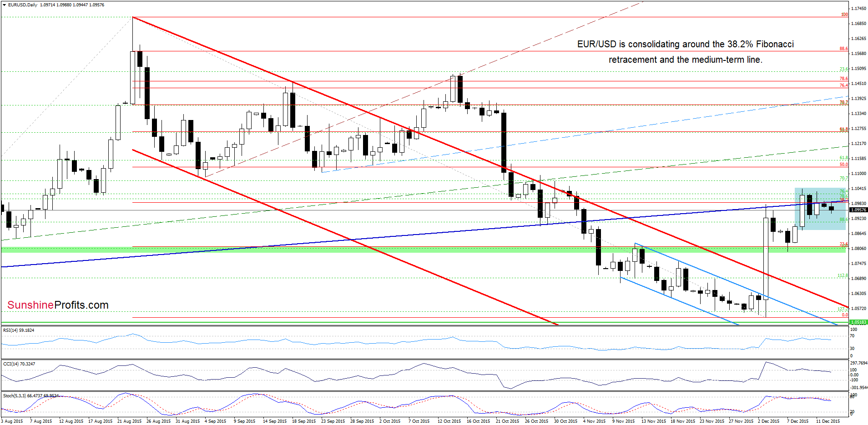Click the 1.08645 price axis label
Screen dimensions: 868x425
(858, 234)
